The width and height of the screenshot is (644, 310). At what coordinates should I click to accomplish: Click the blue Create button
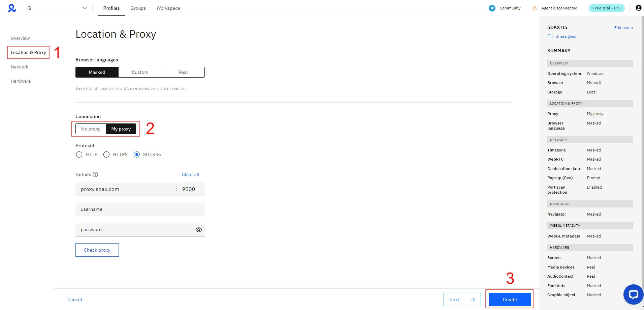coord(510,300)
